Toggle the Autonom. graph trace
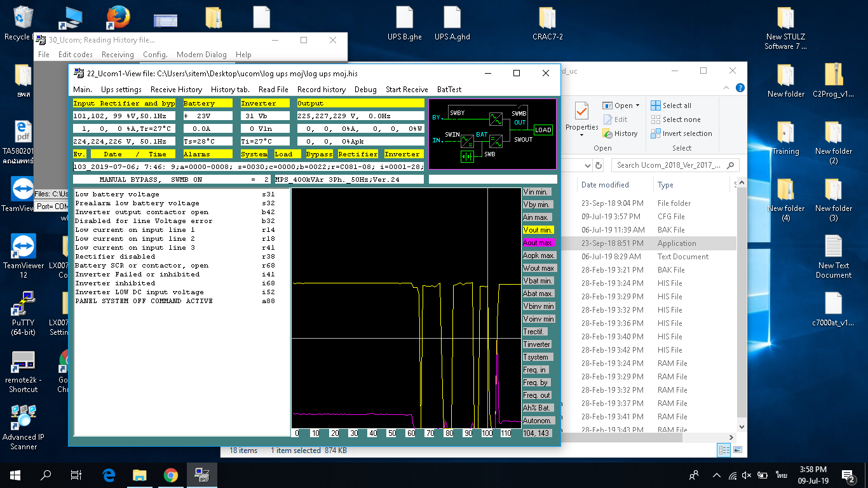The image size is (868, 488). 539,421
